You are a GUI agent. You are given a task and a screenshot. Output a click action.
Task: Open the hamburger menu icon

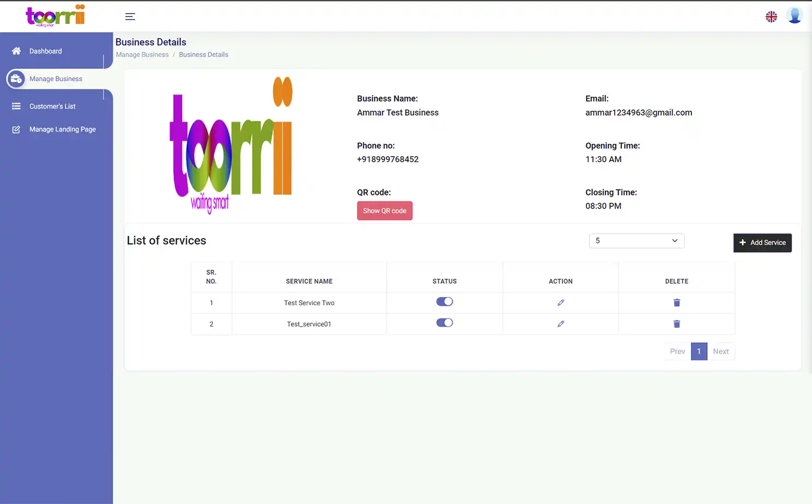(x=130, y=16)
